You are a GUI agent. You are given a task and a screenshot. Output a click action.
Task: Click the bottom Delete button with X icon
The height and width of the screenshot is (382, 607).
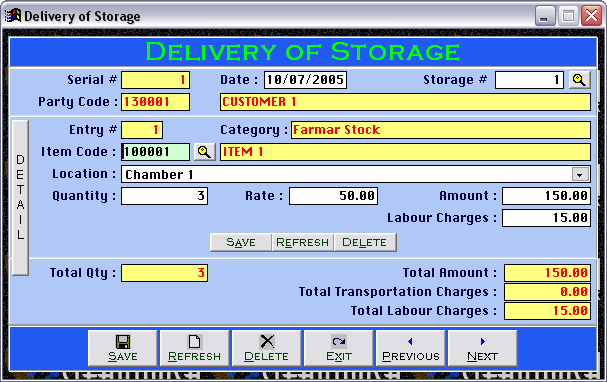[266, 348]
